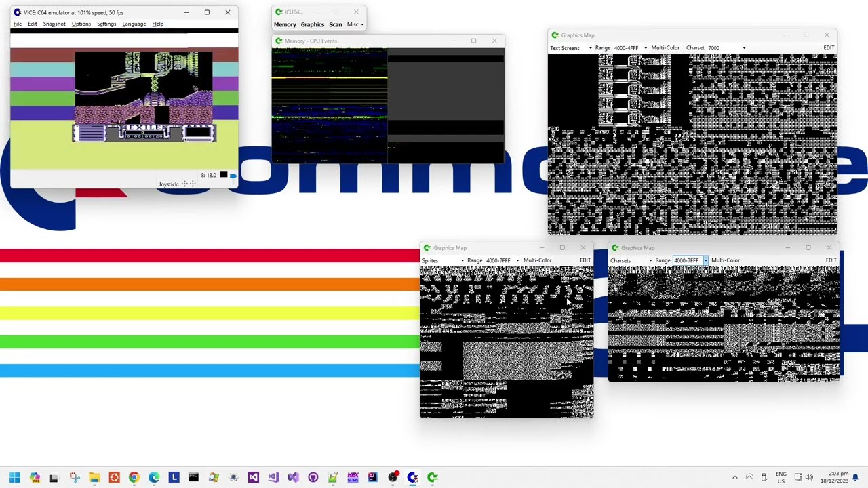Image resolution: width=868 pixels, height=488 pixels.
Task: Open File menu in VICE
Action: tap(18, 24)
